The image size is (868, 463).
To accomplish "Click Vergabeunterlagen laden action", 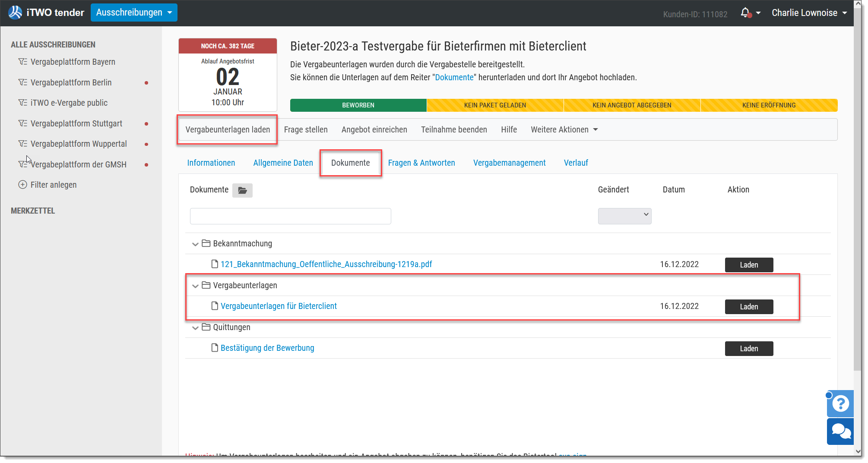I will [x=228, y=129].
